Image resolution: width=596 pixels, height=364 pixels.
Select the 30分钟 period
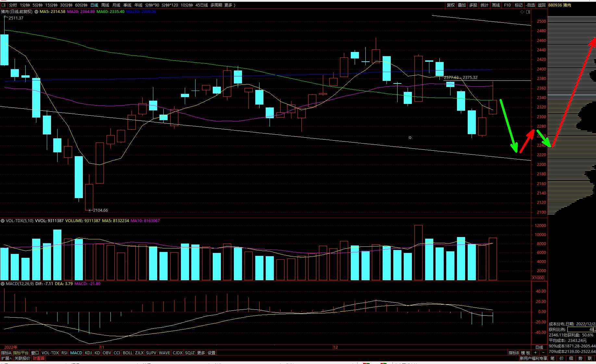[x=66, y=5]
